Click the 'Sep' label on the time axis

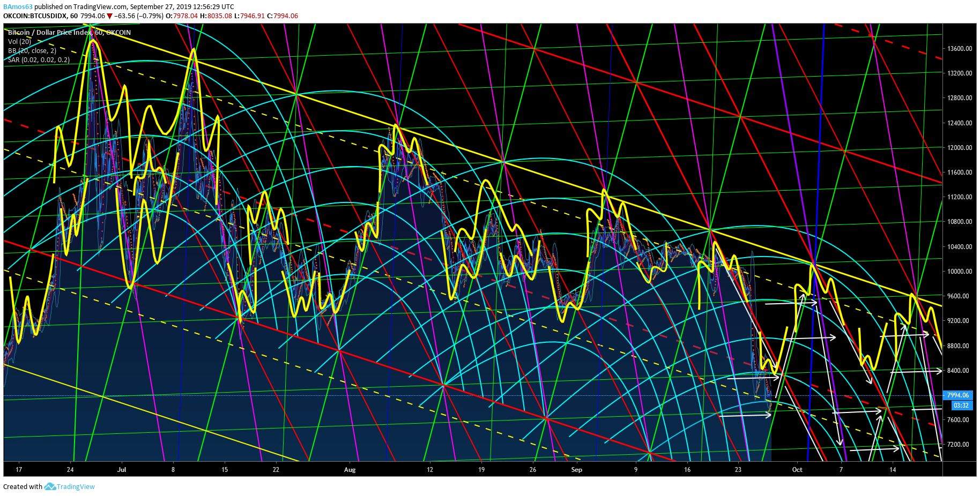tap(576, 470)
